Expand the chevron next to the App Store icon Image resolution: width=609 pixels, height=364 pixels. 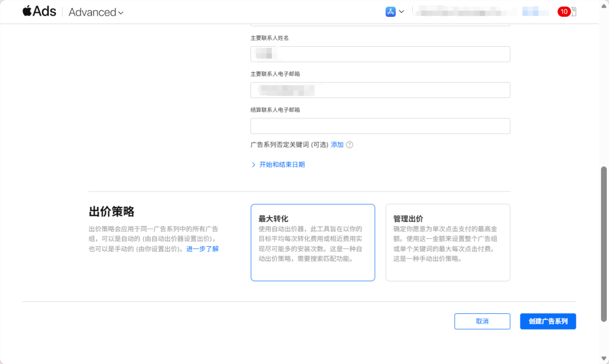(401, 12)
